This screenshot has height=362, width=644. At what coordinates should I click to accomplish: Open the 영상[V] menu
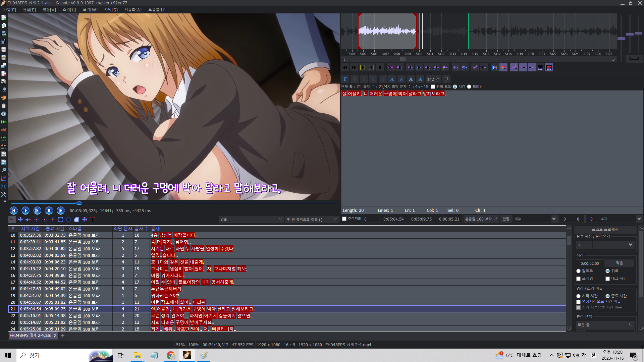[x=49, y=10]
